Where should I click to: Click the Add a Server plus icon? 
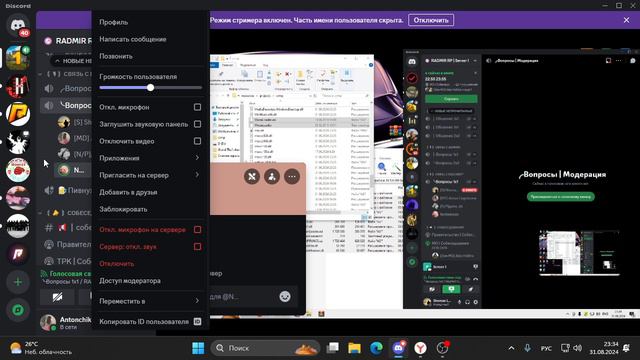click(x=18, y=282)
